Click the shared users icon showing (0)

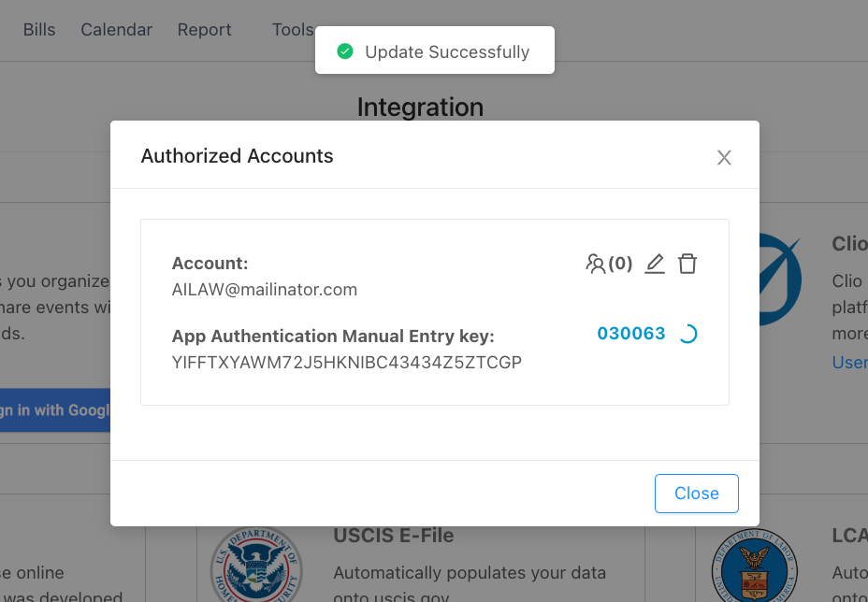point(608,264)
